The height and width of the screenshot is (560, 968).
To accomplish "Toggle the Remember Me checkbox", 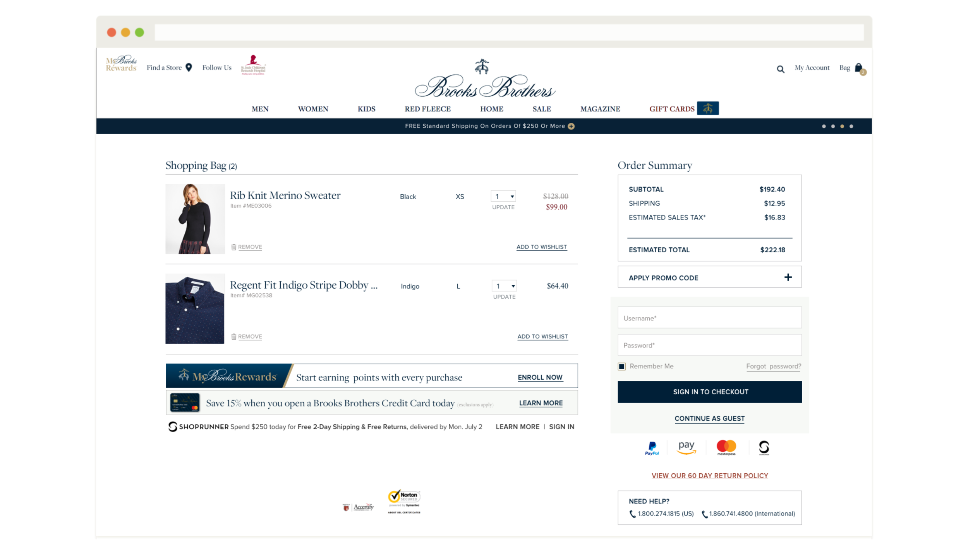I will tap(621, 366).
